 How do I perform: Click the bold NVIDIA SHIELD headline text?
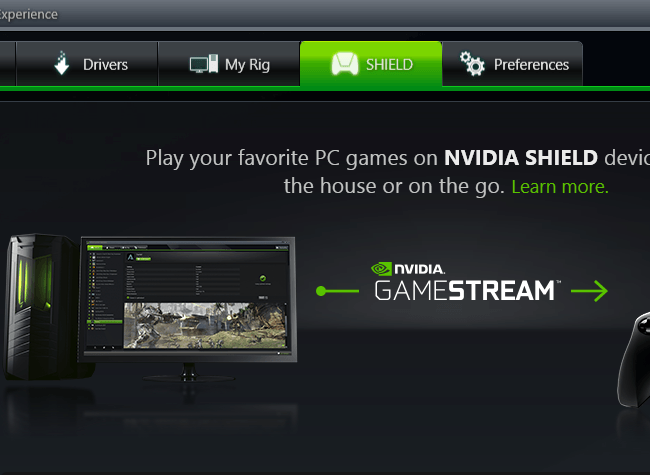pos(521,158)
